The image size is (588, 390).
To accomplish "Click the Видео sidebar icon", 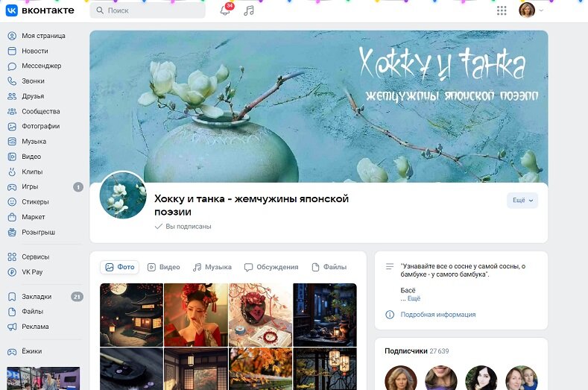I will pyautogui.click(x=12, y=157).
